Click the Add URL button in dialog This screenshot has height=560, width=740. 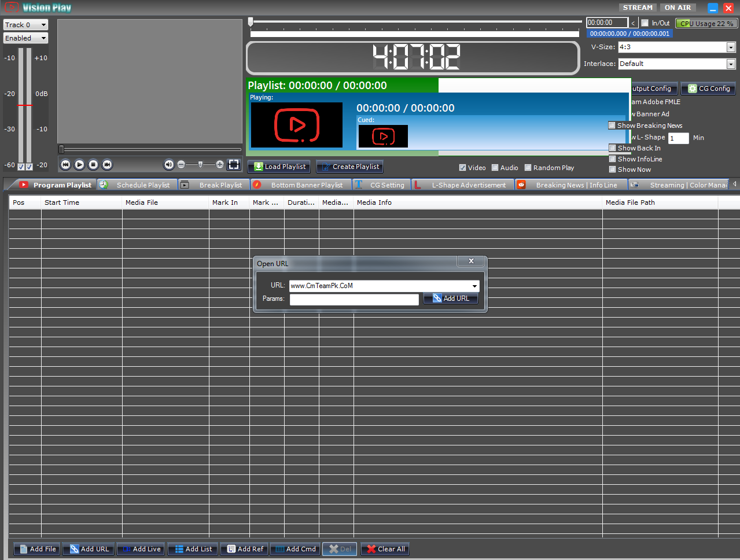pos(451,299)
